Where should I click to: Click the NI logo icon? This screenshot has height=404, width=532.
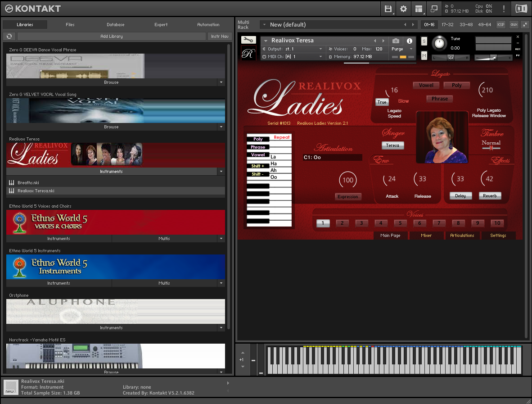[x=521, y=9]
